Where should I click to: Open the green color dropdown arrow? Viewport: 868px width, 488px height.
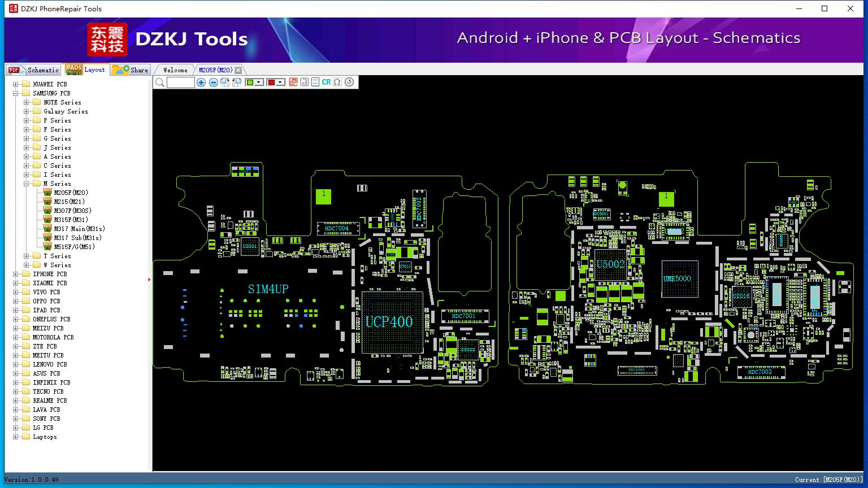coord(259,82)
